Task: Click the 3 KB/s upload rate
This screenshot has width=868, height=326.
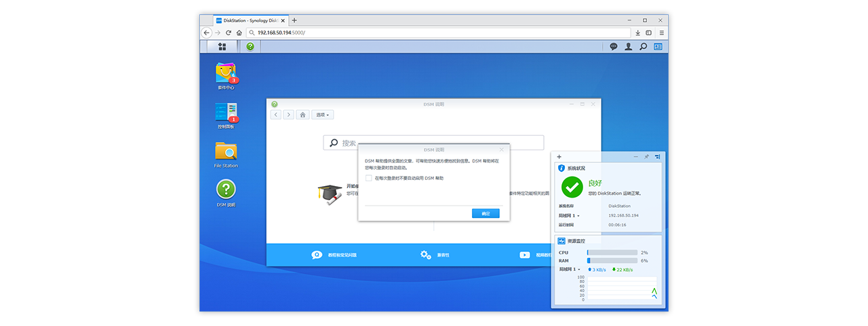Action: (597, 270)
